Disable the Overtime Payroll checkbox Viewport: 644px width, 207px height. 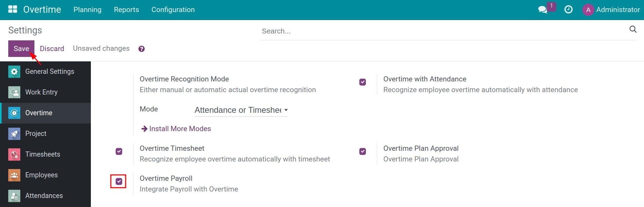tap(119, 181)
